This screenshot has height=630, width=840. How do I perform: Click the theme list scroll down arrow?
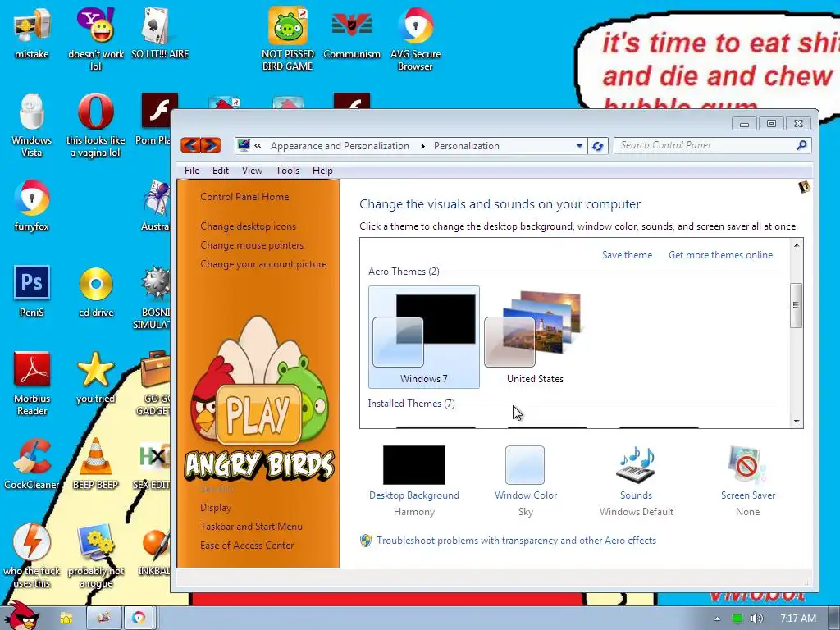point(797,421)
